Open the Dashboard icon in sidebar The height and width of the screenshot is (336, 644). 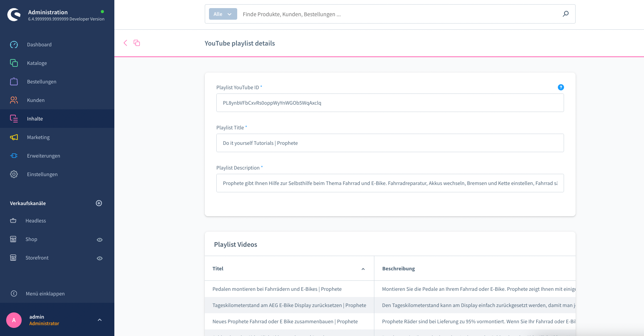pyautogui.click(x=14, y=44)
